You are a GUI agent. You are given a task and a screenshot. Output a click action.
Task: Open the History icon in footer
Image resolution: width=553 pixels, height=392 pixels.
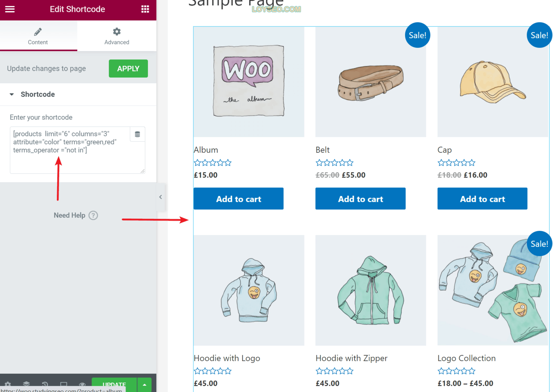45,384
